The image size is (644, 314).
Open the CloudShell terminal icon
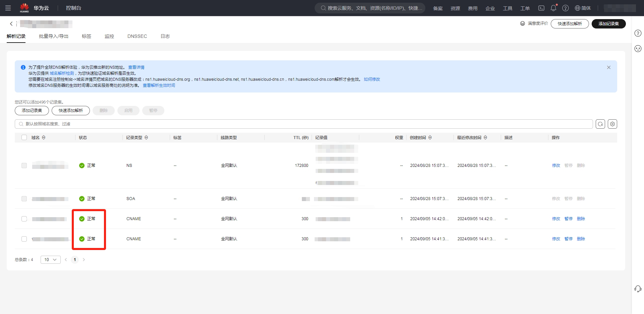pos(541,8)
